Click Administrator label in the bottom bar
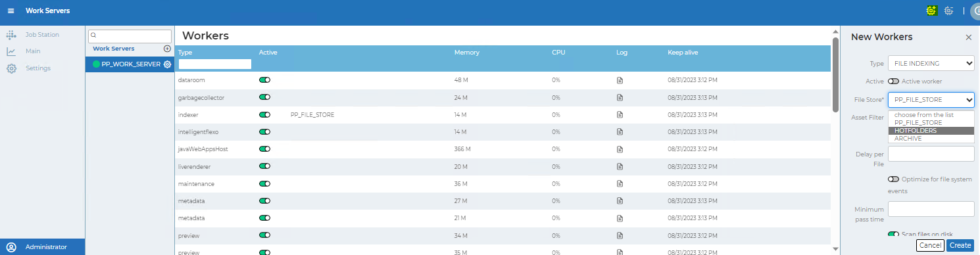 [46, 247]
